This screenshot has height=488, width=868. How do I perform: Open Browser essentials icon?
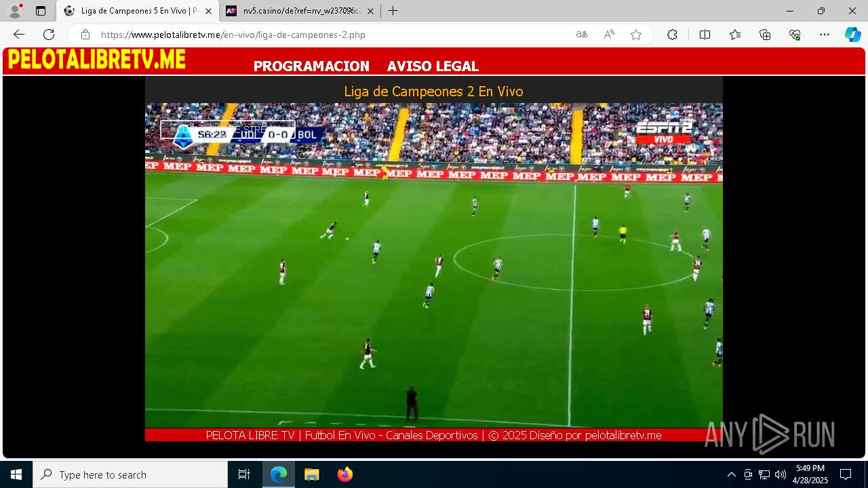point(795,35)
